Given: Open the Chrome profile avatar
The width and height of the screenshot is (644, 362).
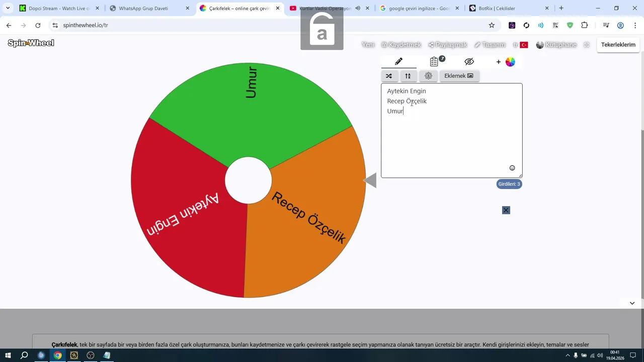Looking at the screenshot, I should (620, 25).
